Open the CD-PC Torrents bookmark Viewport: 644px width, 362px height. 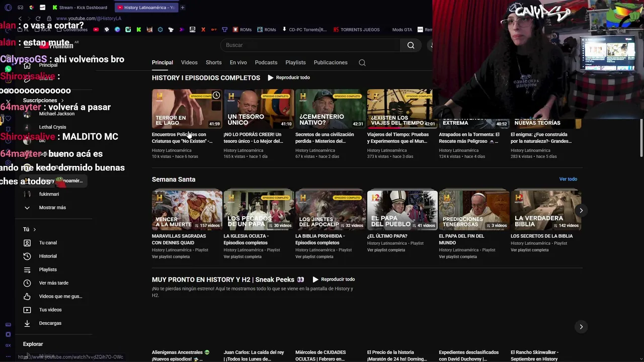304,30
